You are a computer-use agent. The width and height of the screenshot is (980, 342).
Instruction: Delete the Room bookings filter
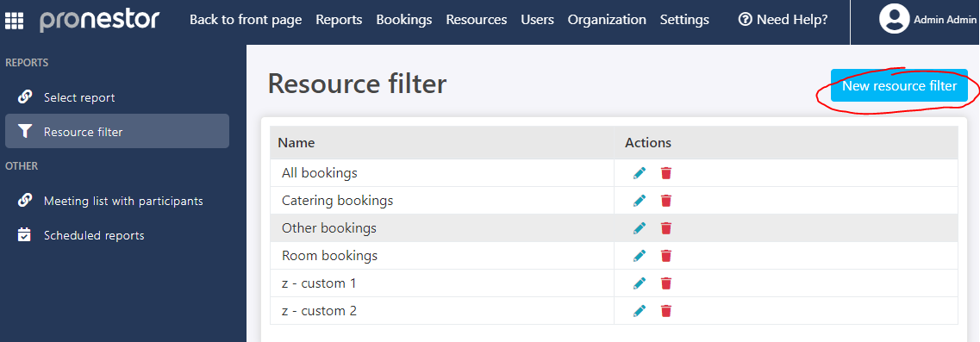pyautogui.click(x=666, y=256)
